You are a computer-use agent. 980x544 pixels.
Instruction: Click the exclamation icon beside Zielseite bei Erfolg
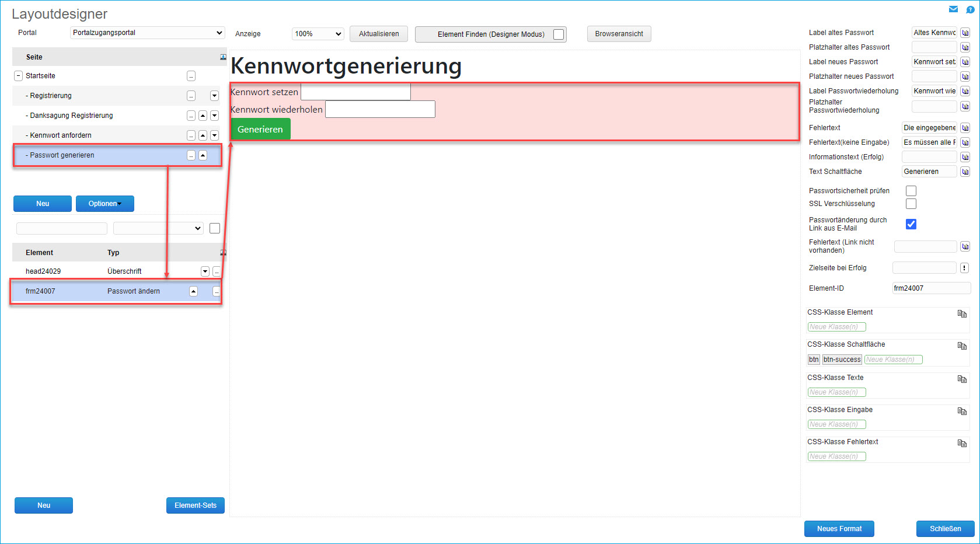pos(964,268)
